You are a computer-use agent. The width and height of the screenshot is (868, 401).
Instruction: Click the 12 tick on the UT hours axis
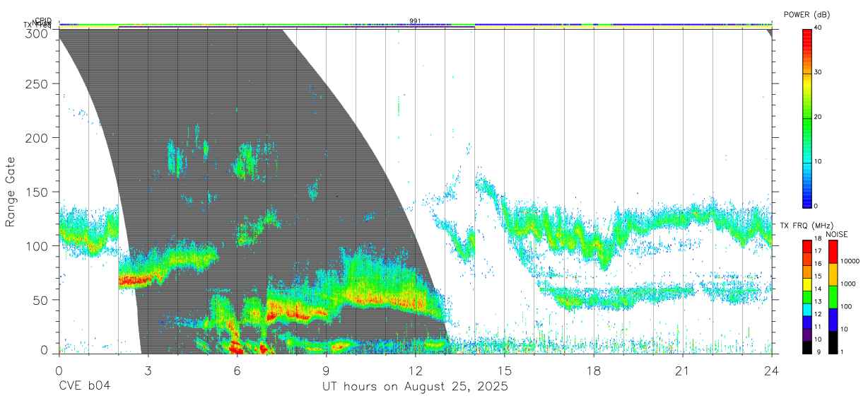tap(416, 371)
